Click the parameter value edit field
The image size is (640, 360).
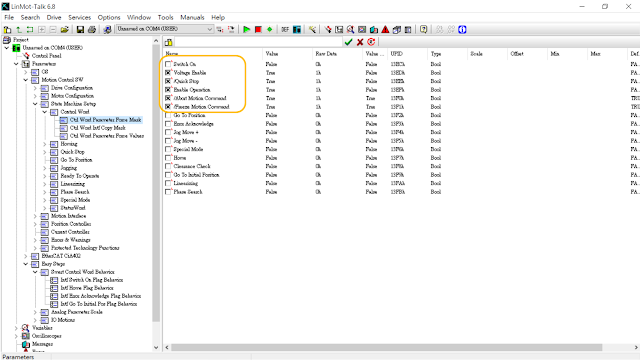coord(258,42)
